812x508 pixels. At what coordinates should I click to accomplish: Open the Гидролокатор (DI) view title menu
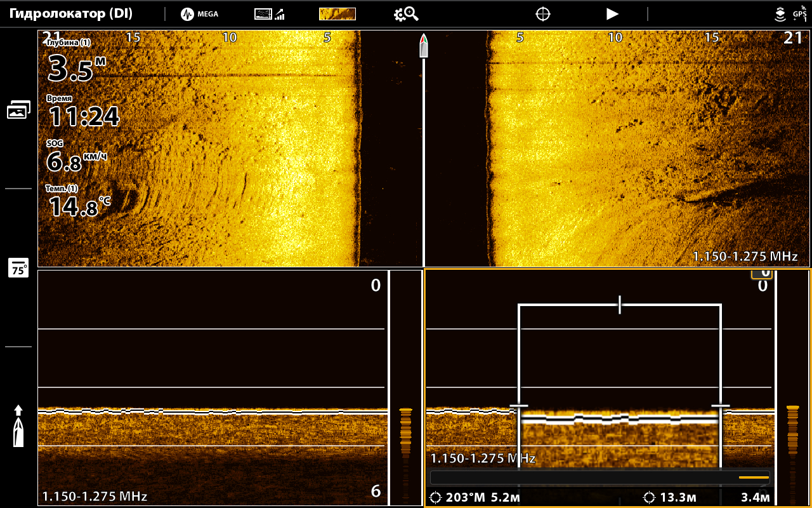71,14
